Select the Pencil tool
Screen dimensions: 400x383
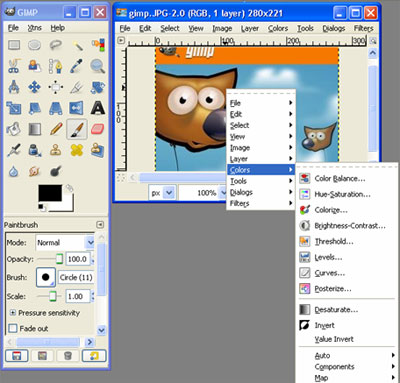(x=56, y=129)
